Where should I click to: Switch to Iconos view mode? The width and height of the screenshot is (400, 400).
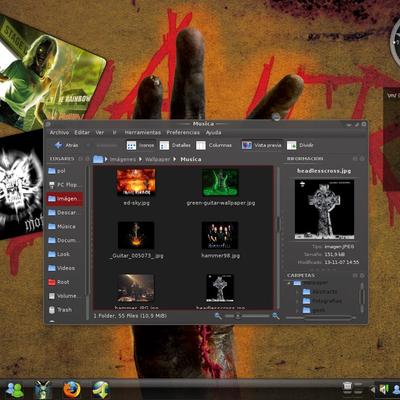point(140,145)
